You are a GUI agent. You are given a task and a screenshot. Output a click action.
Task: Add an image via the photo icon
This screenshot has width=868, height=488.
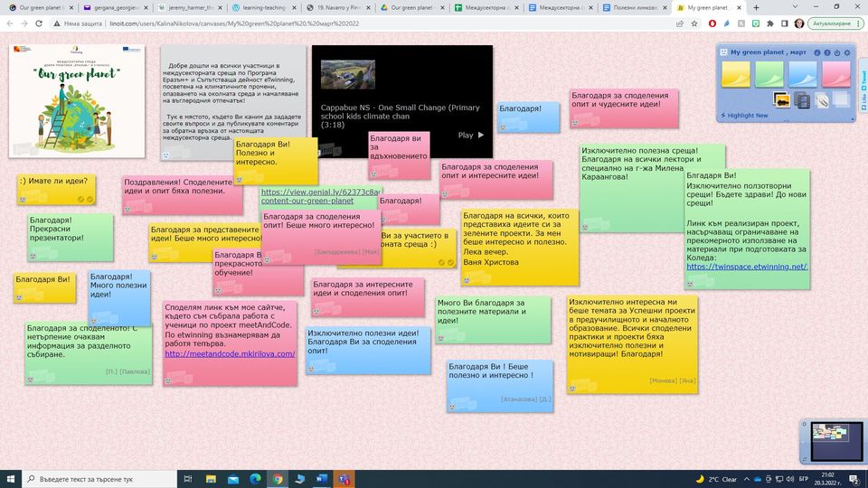click(x=781, y=99)
